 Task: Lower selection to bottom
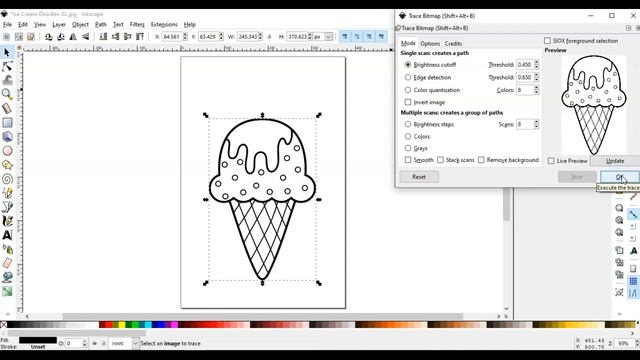[103, 37]
